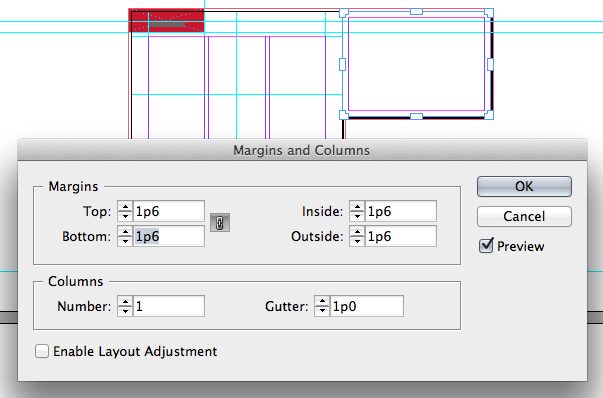This screenshot has height=398, width=603.
Task: Click the Margins and Columns title bar
Action: click(x=302, y=150)
